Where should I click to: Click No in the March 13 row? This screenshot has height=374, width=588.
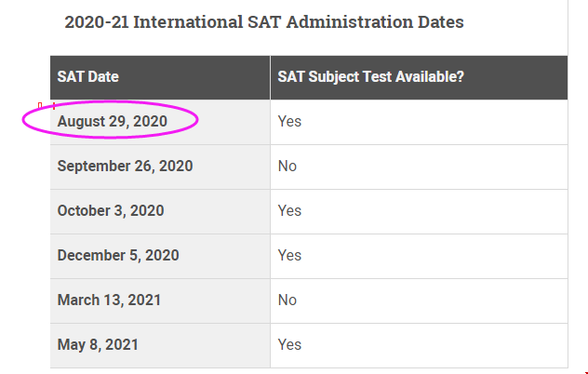tap(287, 300)
